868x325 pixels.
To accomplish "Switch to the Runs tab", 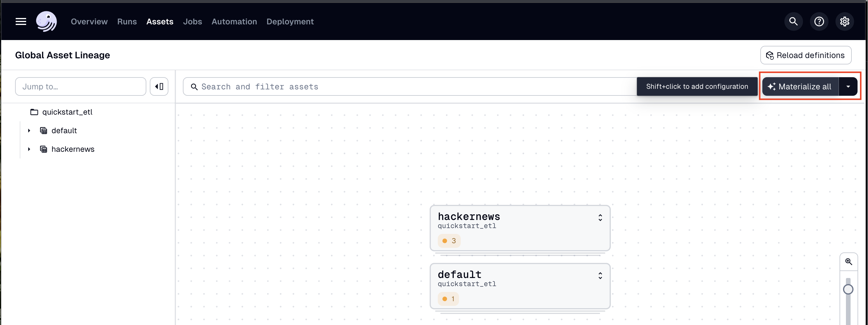I will [127, 21].
